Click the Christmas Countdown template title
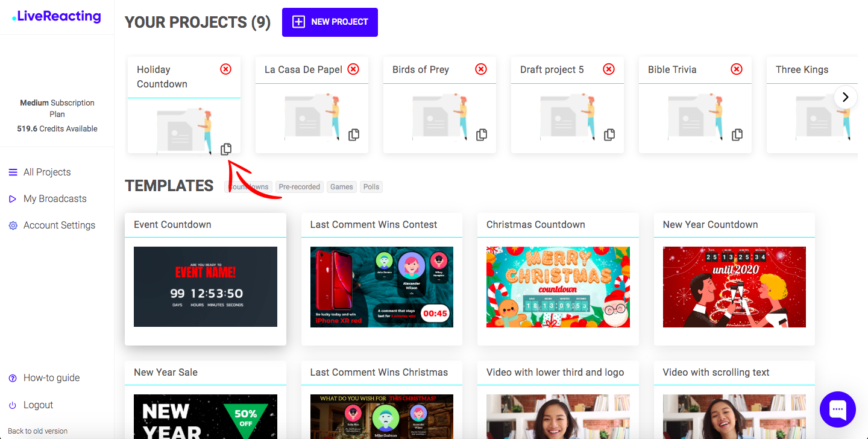 point(536,224)
